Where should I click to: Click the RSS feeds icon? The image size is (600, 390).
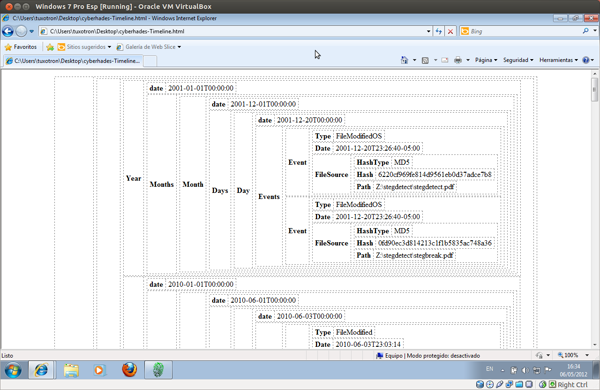pos(425,60)
